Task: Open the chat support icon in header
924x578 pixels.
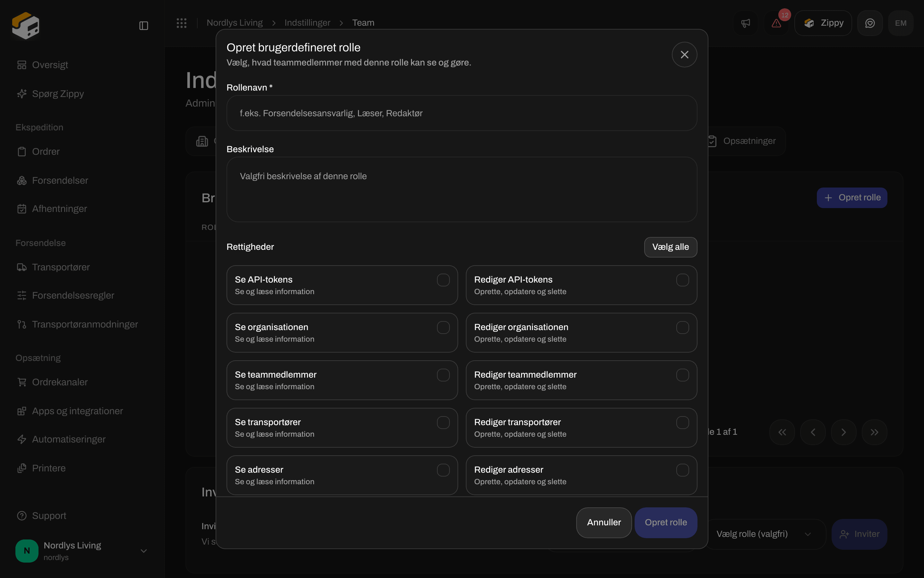Action: tap(870, 23)
